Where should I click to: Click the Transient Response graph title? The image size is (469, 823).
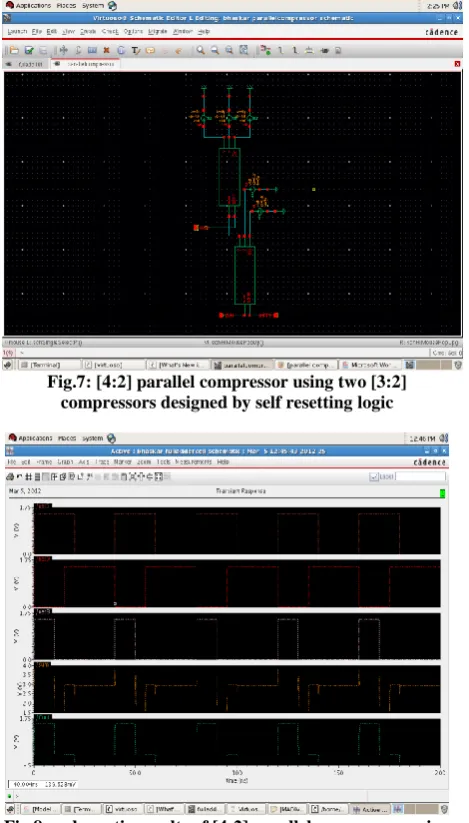click(x=241, y=491)
